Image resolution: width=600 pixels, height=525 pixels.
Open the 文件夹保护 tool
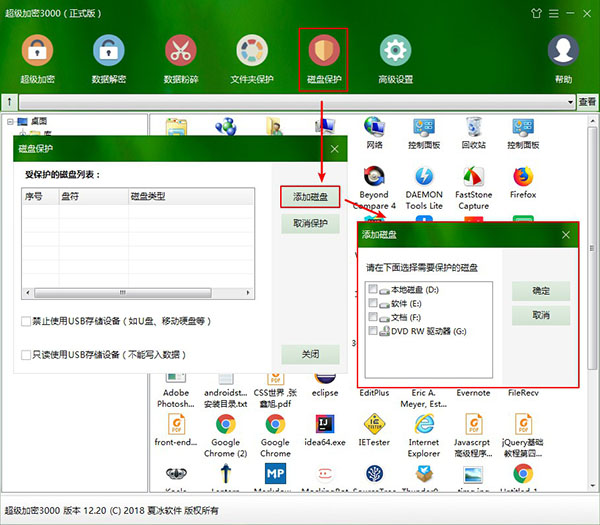point(252,59)
